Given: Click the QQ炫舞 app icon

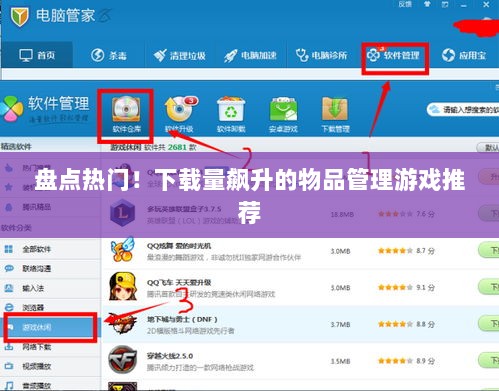Looking at the screenshot, I should (x=122, y=249).
